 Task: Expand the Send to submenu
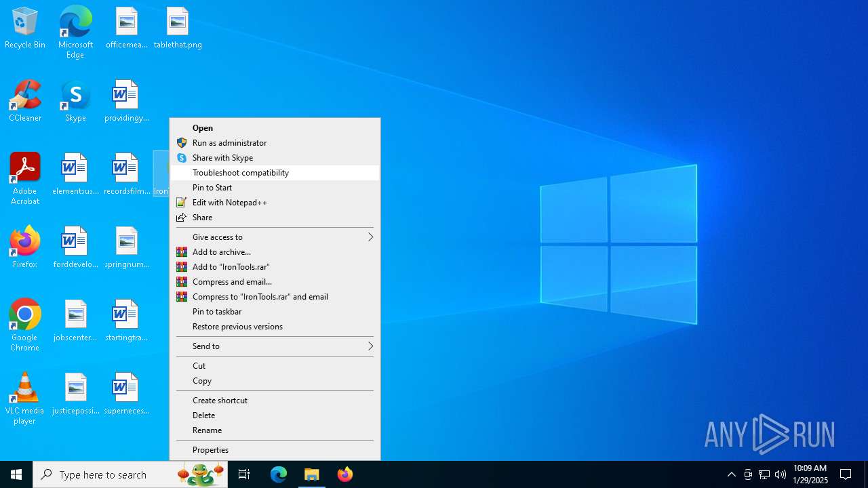(x=275, y=346)
